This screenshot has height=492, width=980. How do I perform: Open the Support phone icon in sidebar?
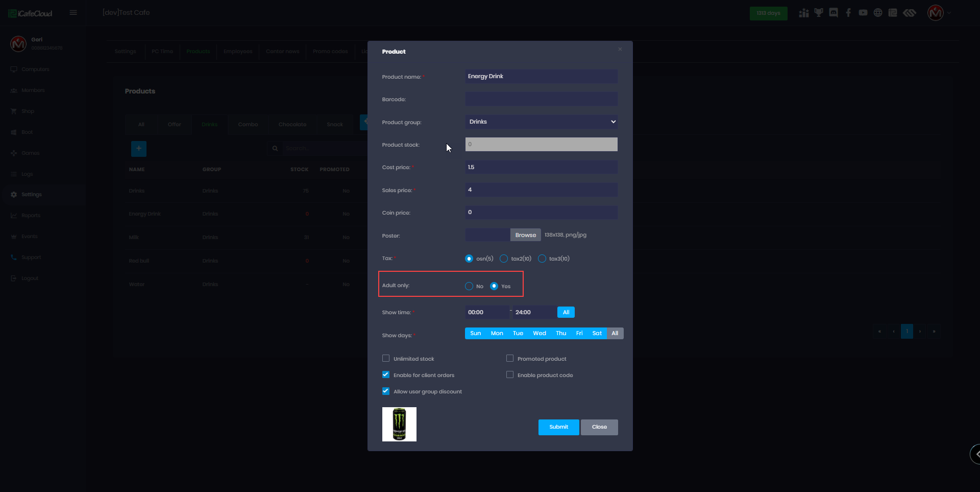(14, 257)
